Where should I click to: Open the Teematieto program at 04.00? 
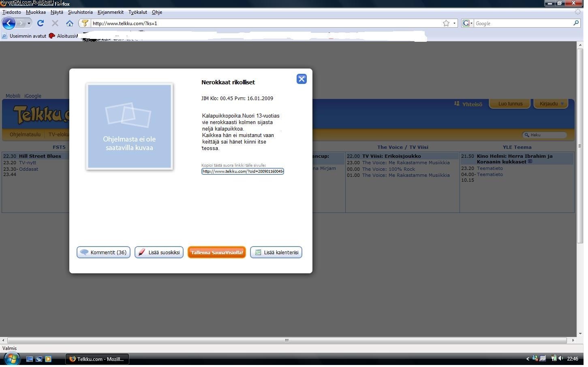[490, 174]
